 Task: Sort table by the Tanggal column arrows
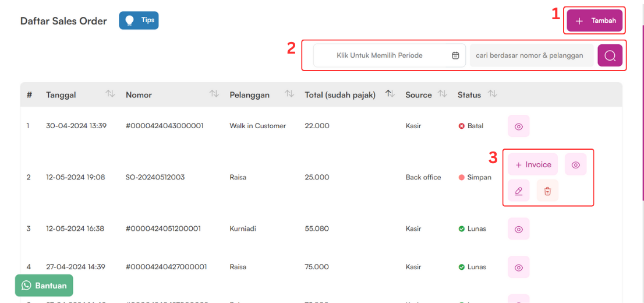(x=110, y=94)
